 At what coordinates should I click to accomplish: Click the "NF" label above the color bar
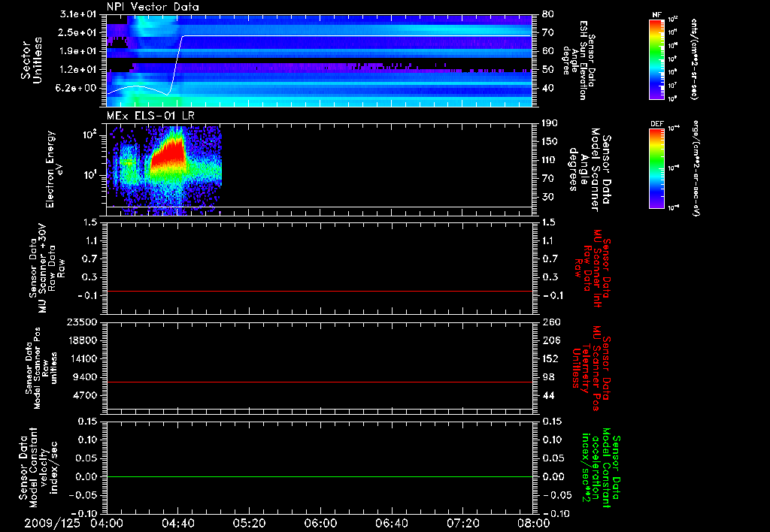[x=656, y=15]
